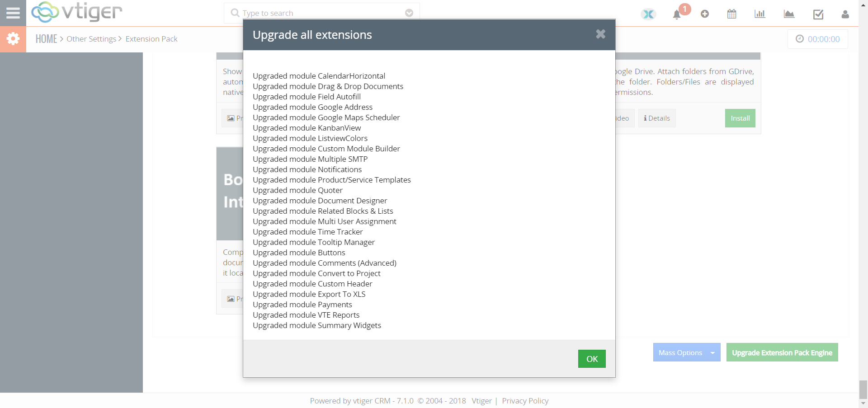868x408 pixels.
Task: Select text 'Upgraded module Drag & Drop Documents'
Action: click(328, 86)
